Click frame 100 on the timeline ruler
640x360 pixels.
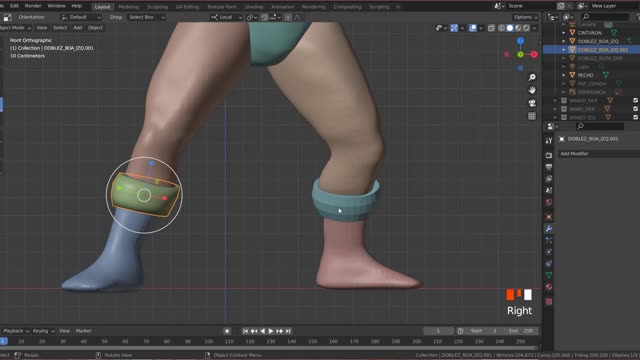click(209, 341)
